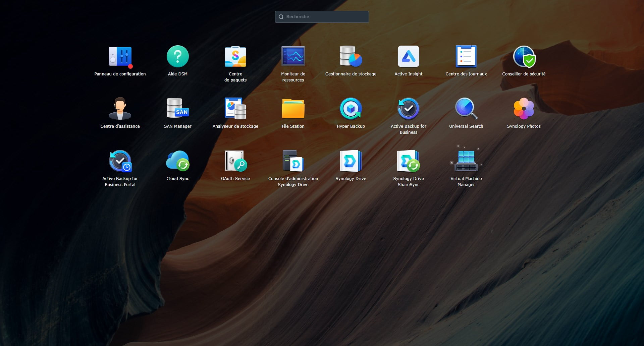This screenshot has height=346, width=644.
Task: Click the magnifier icon in search box
Action: click(281, 17)
